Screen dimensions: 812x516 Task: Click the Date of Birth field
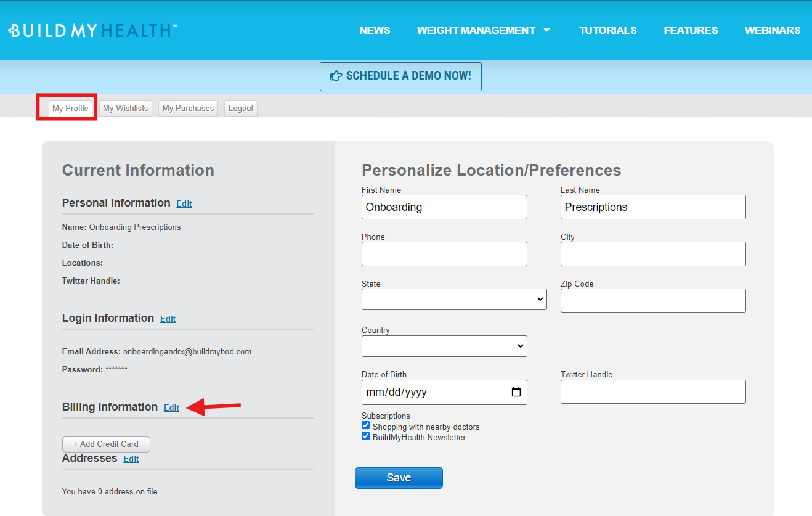tap(444, 392)
